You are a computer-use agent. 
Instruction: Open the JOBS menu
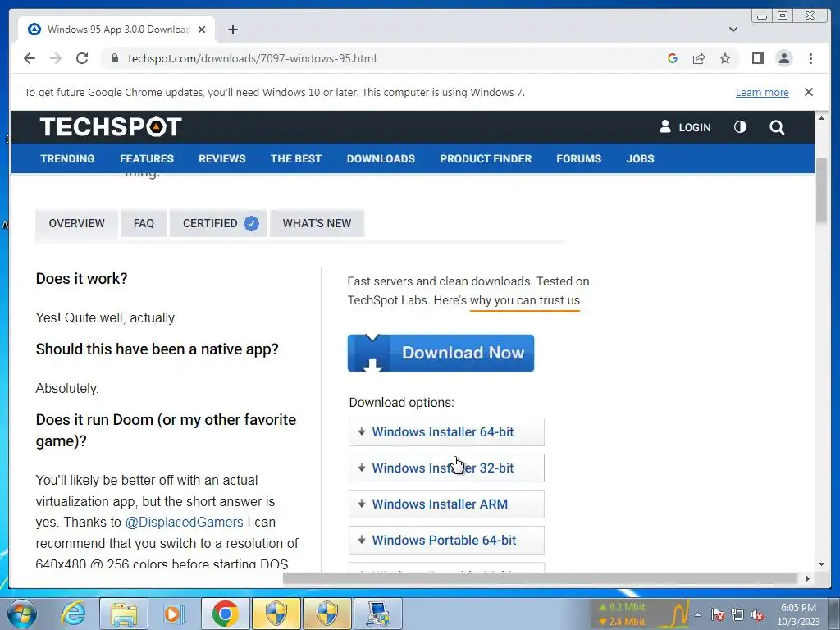(640, 158)
